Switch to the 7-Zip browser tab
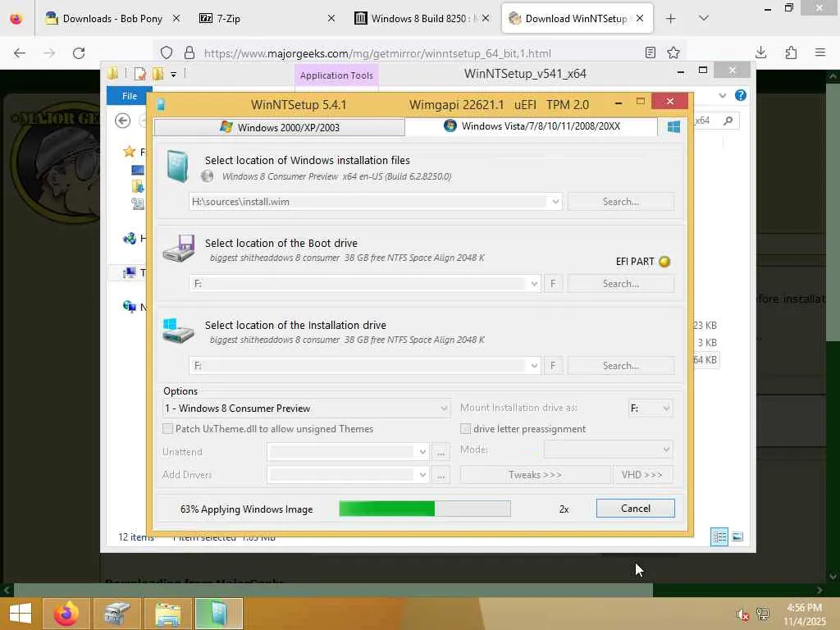This screenshot has width=840, height=630. [x=267, y=18]
